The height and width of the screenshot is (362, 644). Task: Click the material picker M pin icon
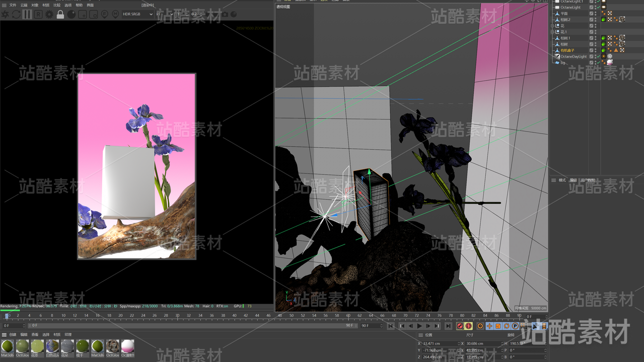click(116, 15)
